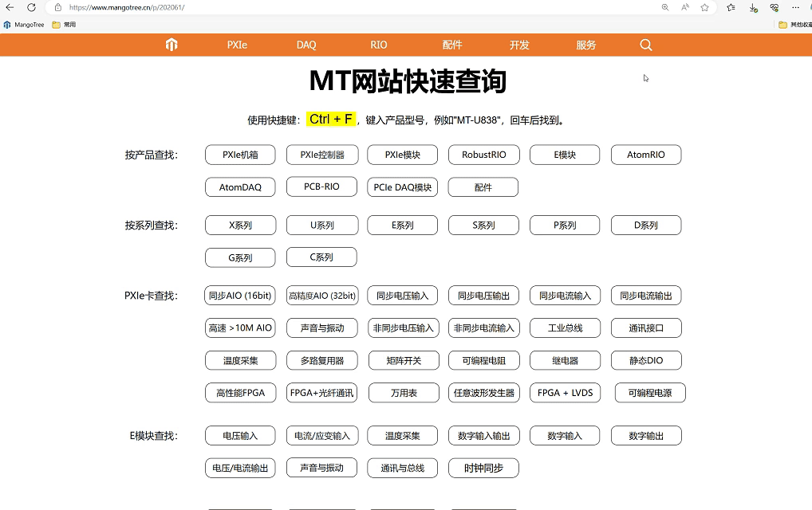Select 同步AIO (16bit) button
The width and height of the screenshot is (812, 510).
tap(240, 296)
